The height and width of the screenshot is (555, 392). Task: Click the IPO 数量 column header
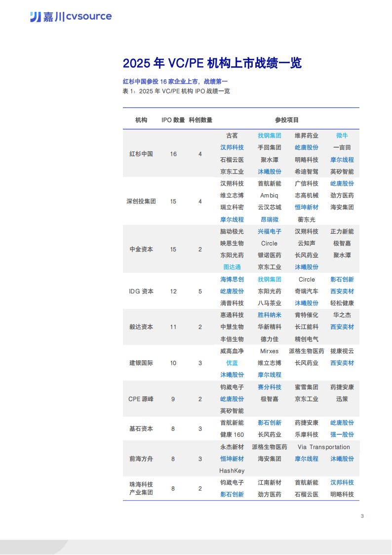(173, 120)
